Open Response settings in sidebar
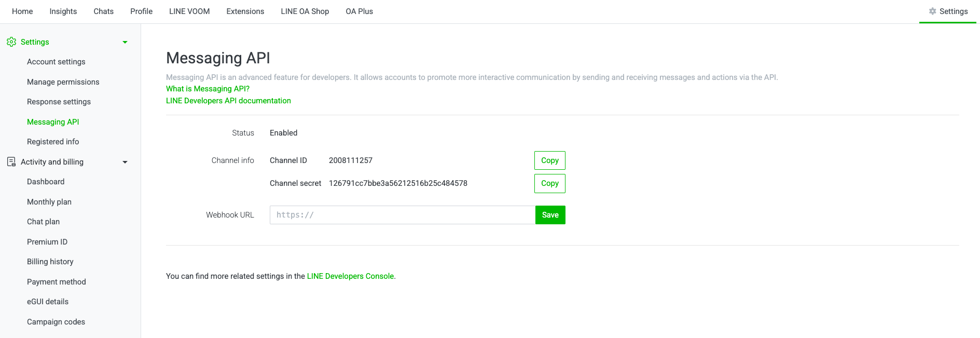980x338 pixels. coord(59,102)
